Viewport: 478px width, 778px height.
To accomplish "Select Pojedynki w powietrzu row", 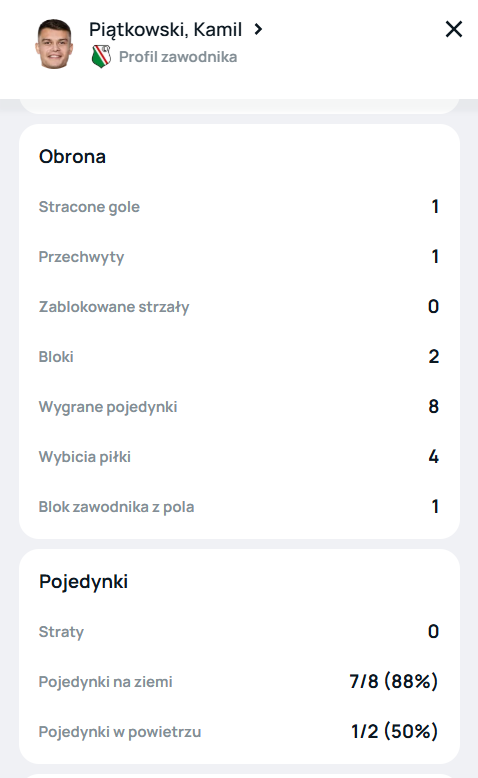I will (x=239, y=732).
